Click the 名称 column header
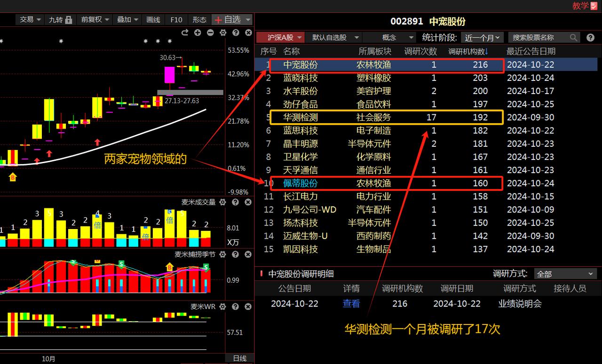 click(292, 51)
